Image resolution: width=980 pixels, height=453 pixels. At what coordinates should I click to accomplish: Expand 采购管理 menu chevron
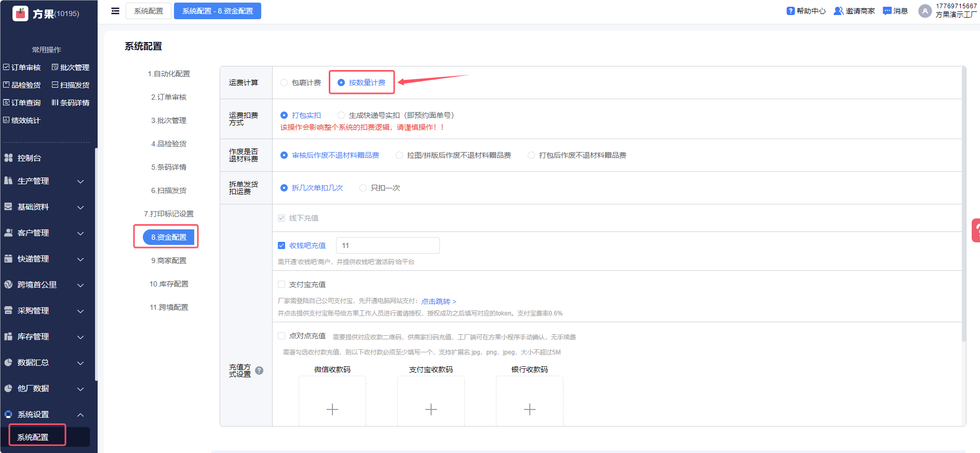click(x=80, y=311)
